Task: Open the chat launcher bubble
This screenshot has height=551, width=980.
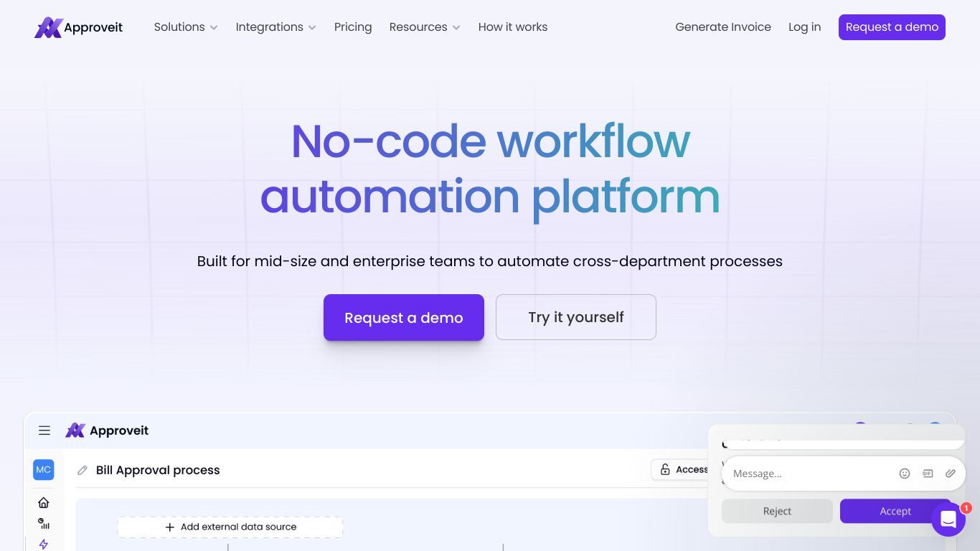Action: pyautogui.click(x=948, y=519)
